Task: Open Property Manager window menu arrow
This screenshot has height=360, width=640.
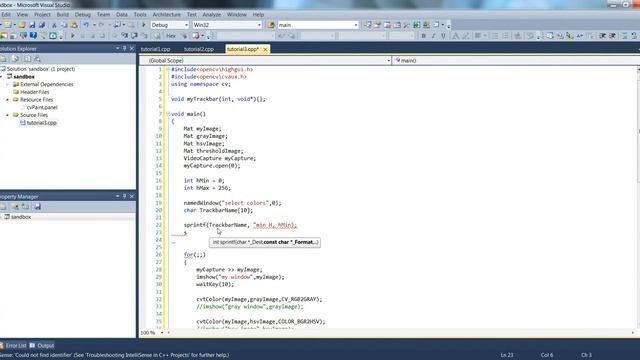Action: [x=118, y=196]
